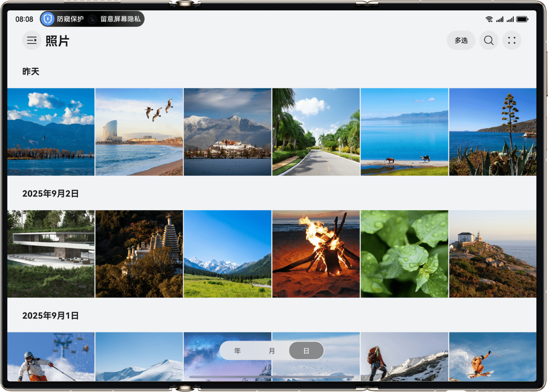Tap the 留意屏幕隐私 privacy notice
The height and width of the screenshot is (392, 548).
point(116,19)
